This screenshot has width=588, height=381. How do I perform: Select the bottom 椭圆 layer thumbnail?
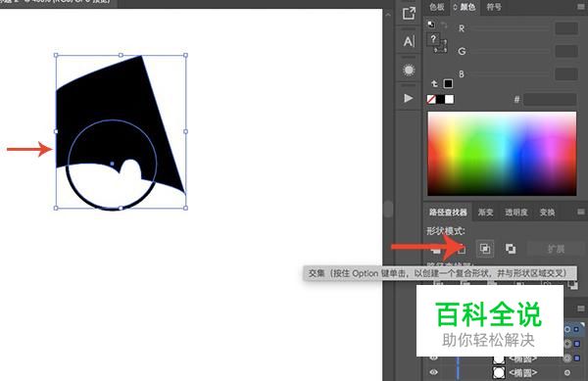pyautogui.click(x=499, y=372)
